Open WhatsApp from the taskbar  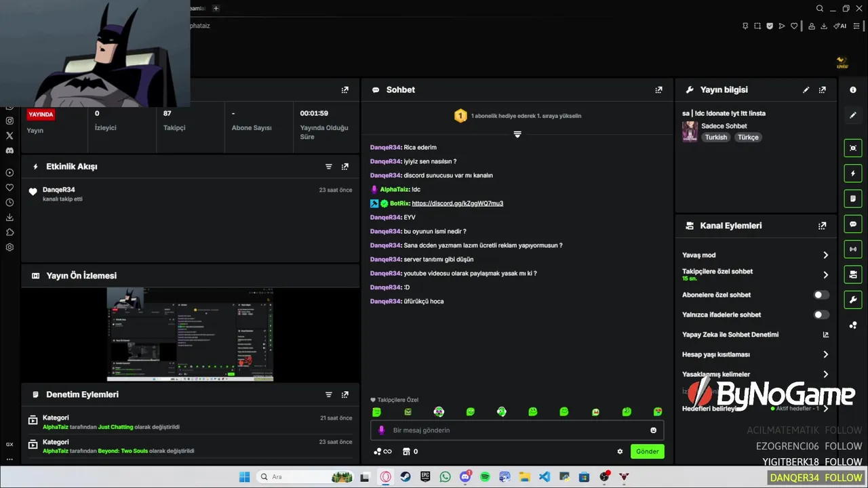(445, 477)
